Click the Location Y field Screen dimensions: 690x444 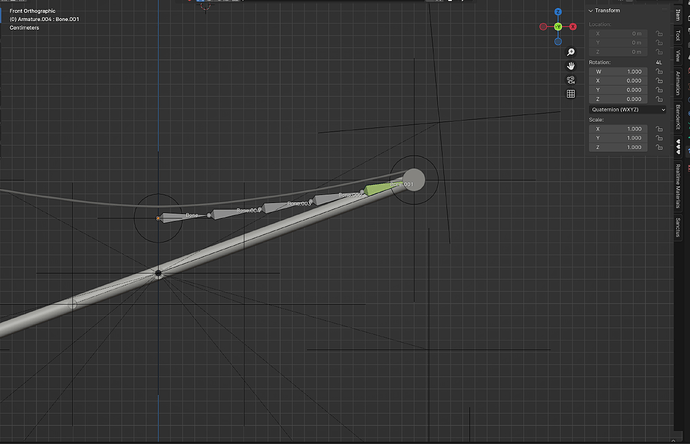click(618, 43)
